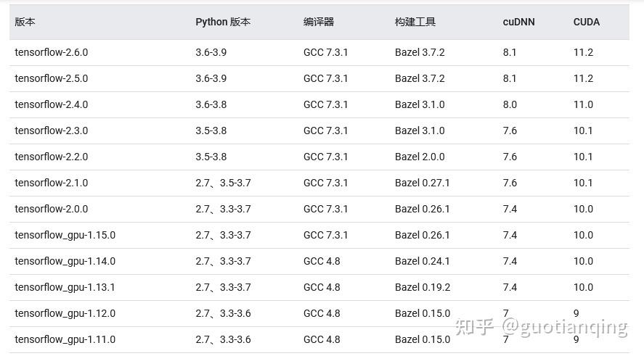Image resolution: width=644 pixels, height=356 pixels.
Task: Click the cuDNN column header
Action: click(x=518, y=22)
